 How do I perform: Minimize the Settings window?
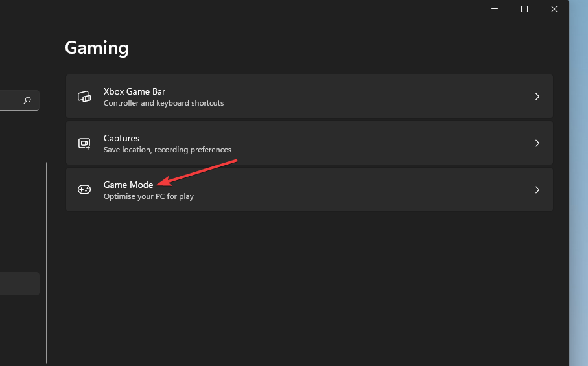pos(495,9)
